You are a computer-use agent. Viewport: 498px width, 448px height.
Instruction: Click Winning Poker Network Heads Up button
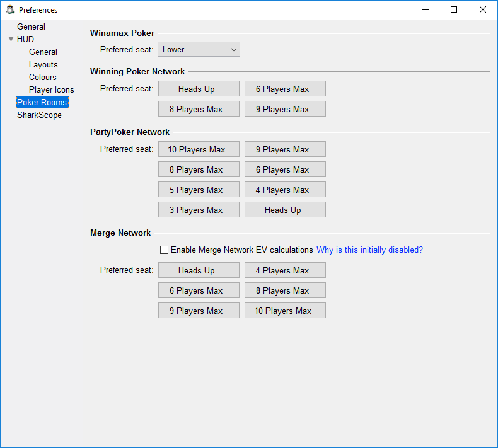tap(199, 89)
